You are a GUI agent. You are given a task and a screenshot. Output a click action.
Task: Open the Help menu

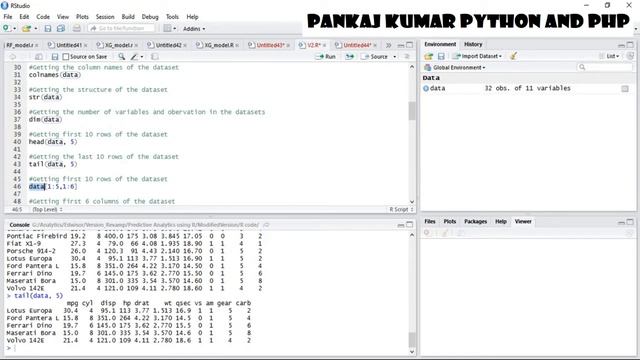pos(192,17)
